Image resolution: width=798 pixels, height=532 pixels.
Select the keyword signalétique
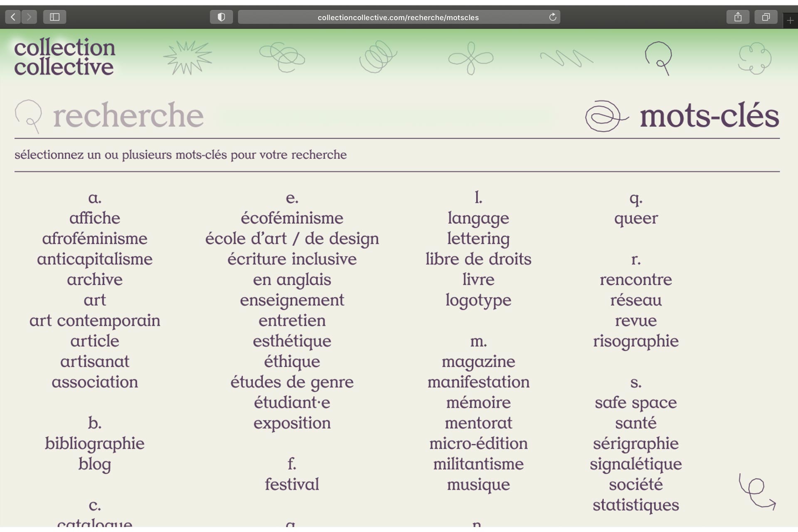tap(636, 464)
